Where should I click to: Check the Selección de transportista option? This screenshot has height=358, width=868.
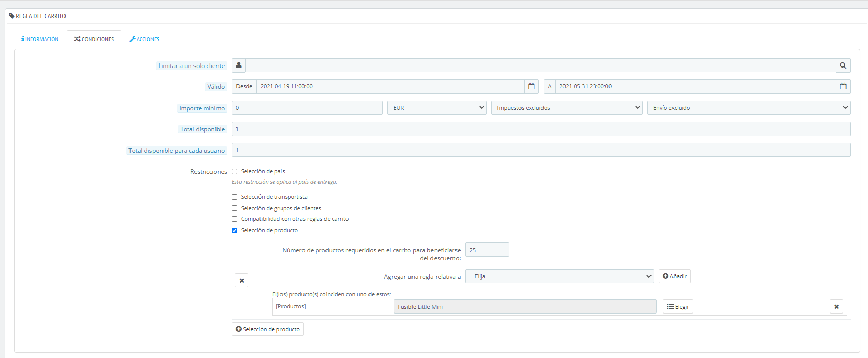click(x=234, y=197)
